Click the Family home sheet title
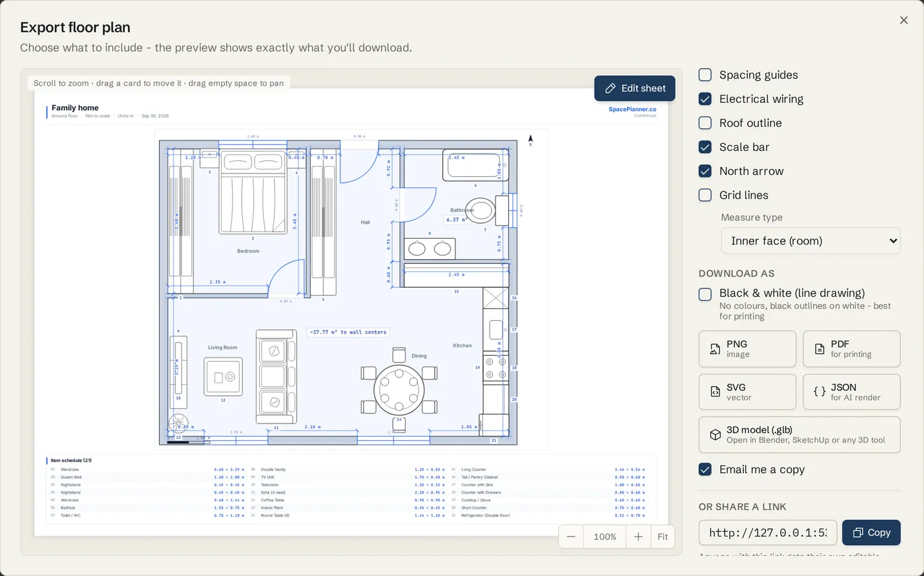 pos(75,108)
